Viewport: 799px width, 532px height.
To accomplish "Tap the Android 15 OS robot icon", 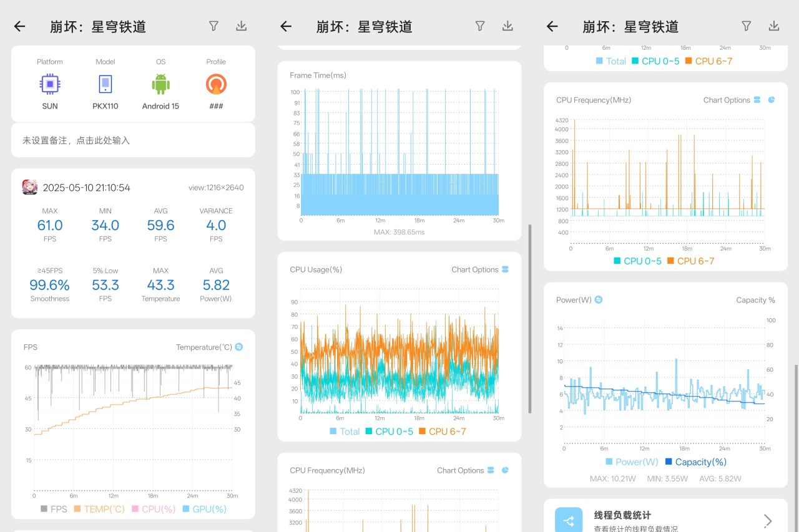I will [160, 84].
